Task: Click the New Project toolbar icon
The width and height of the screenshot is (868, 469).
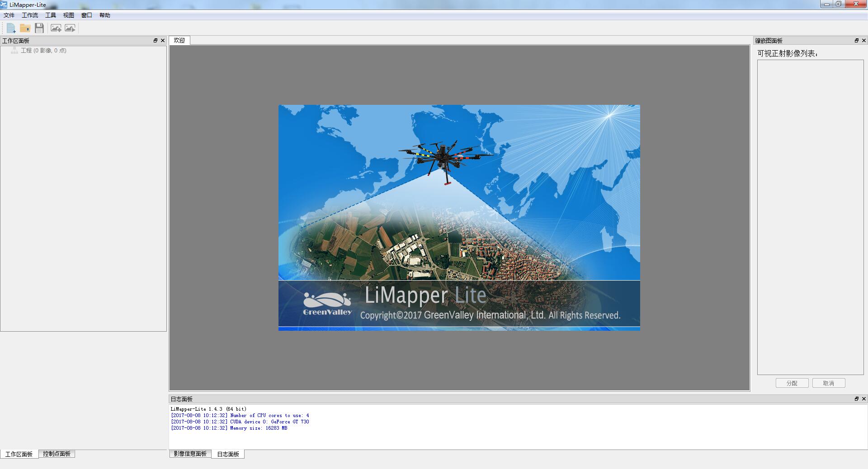Action: click(11, 28)
